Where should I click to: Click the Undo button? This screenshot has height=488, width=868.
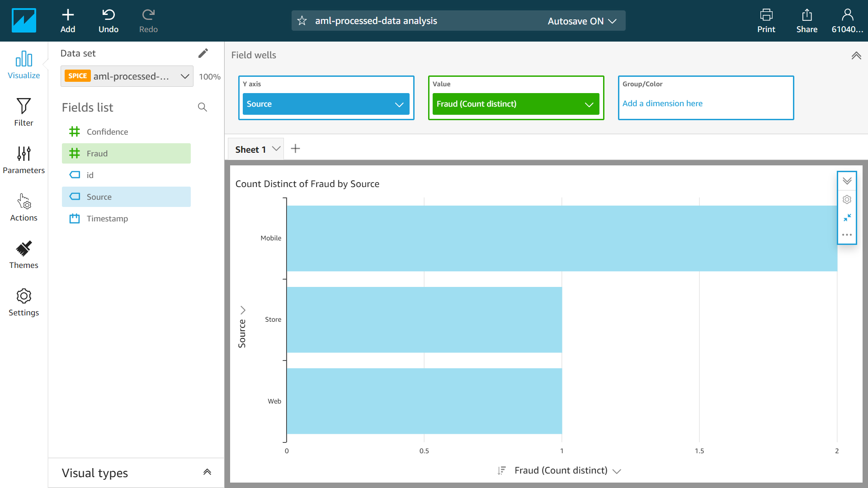[x=108, y=21]
